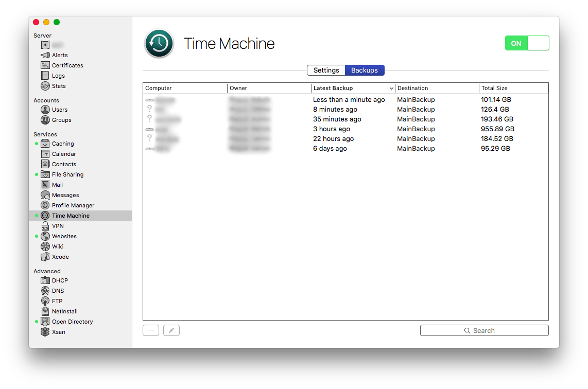Open the Logs sidebar item
The image size is (588, 389).
tap(53, 76)
